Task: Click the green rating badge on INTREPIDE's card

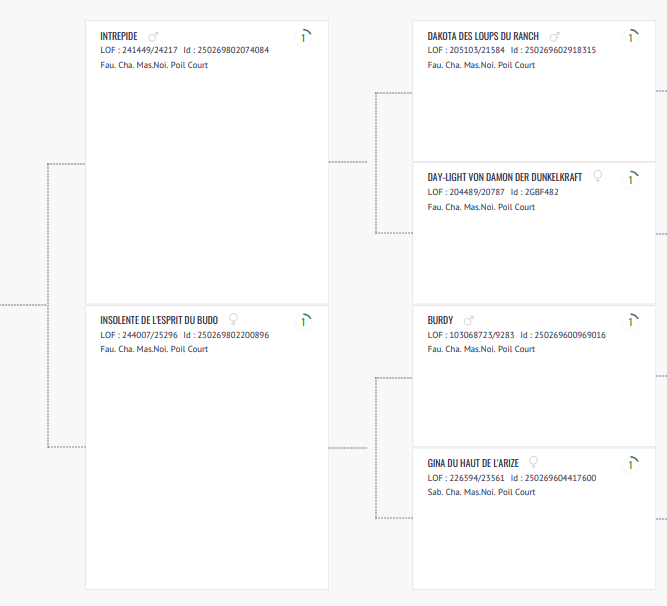Action: [x=304, y=37]
